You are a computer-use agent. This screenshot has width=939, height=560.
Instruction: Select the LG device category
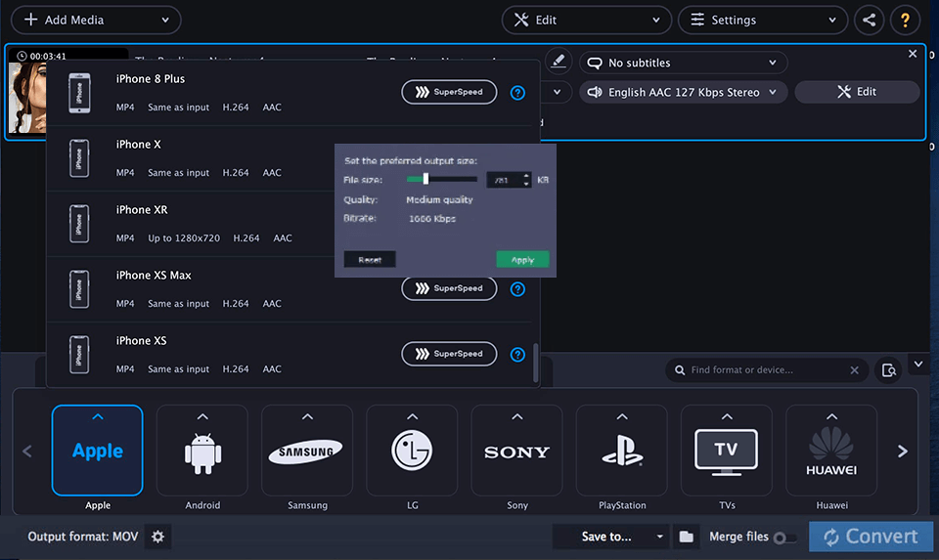(412, 450)
